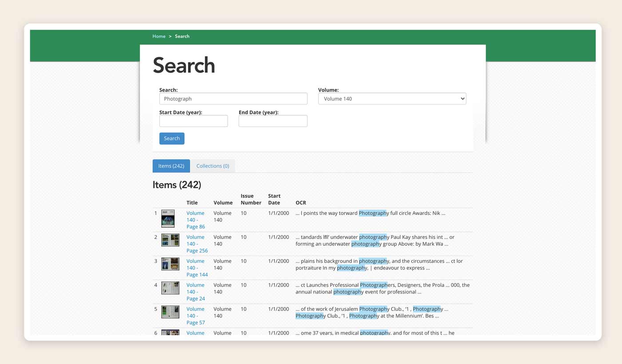Open the Volume dropdown showing Volume 140
Viewport: 622px width, 364px height.
(392, 99)
